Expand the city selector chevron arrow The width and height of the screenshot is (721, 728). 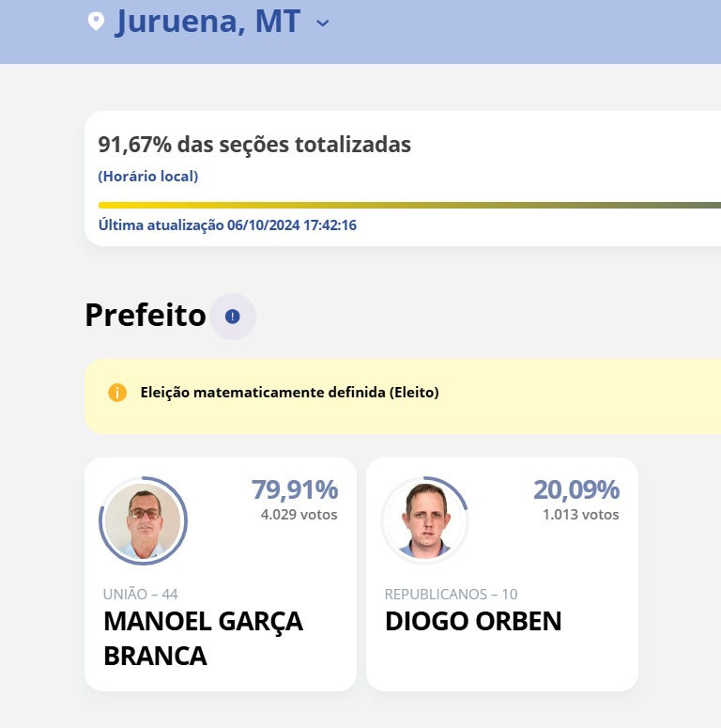(323, 23)
